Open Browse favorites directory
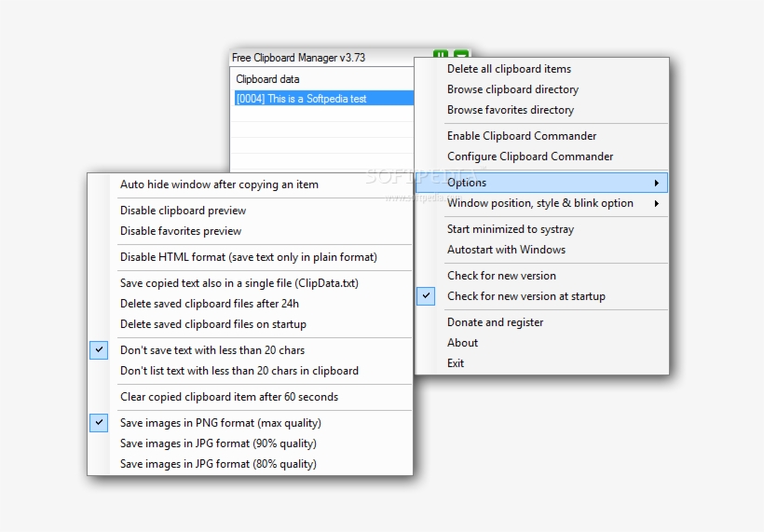The image size is (764, 532). (541, 110)
